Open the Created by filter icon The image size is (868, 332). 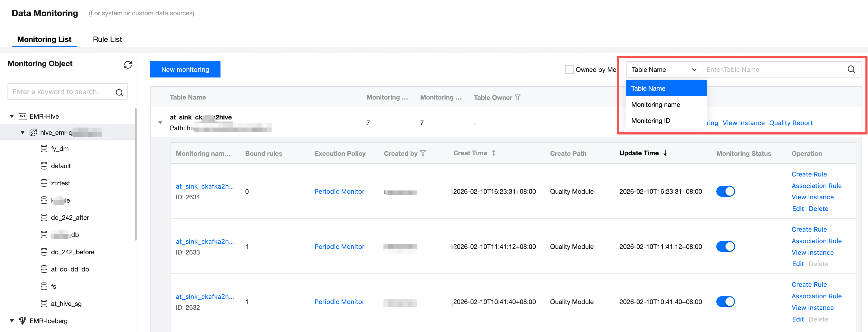point(423,153)
